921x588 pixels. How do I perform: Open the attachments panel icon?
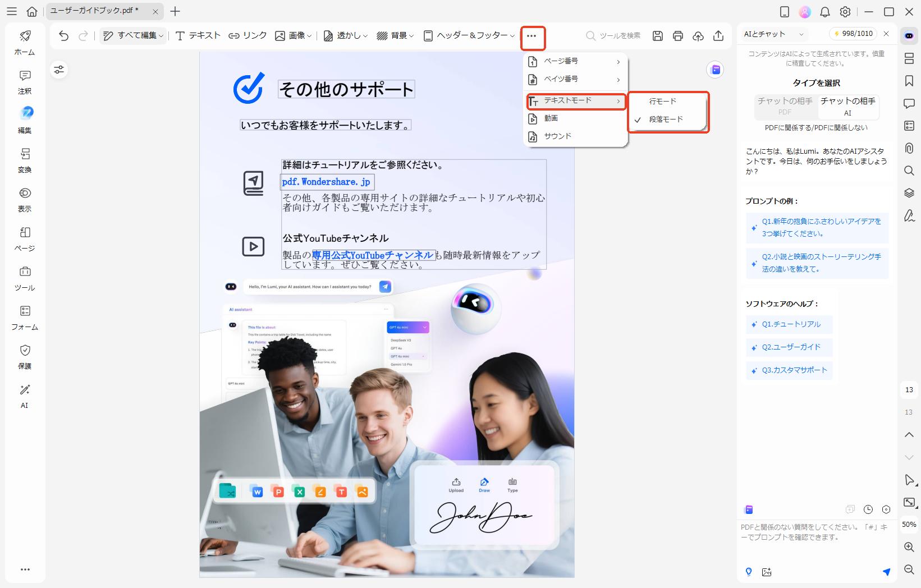(x=909, y=148)
